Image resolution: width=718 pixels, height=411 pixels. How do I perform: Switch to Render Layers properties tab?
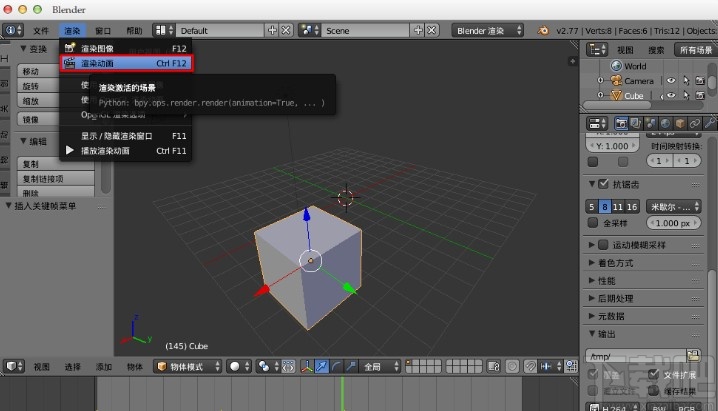636,123
